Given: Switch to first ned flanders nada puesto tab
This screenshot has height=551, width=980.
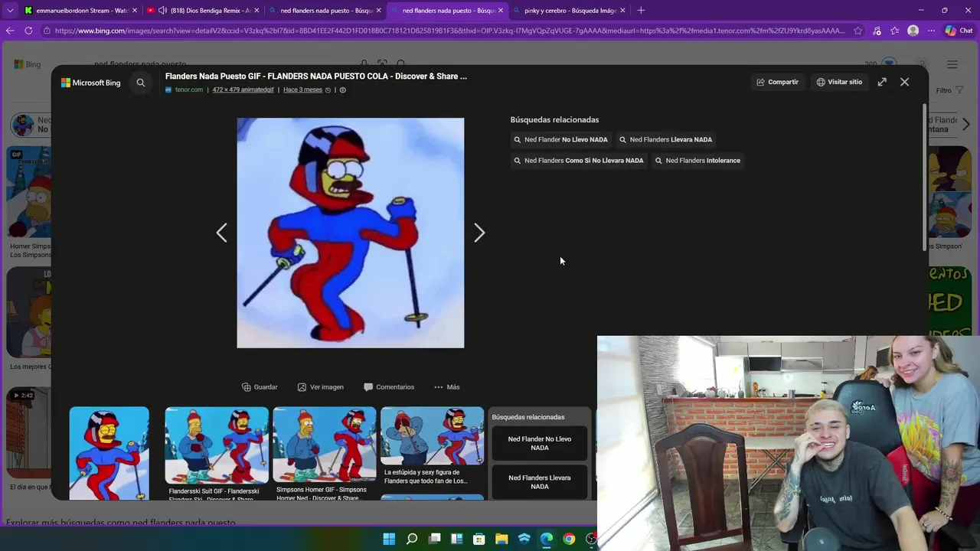Looking at the screenshot, I should 325,11.
